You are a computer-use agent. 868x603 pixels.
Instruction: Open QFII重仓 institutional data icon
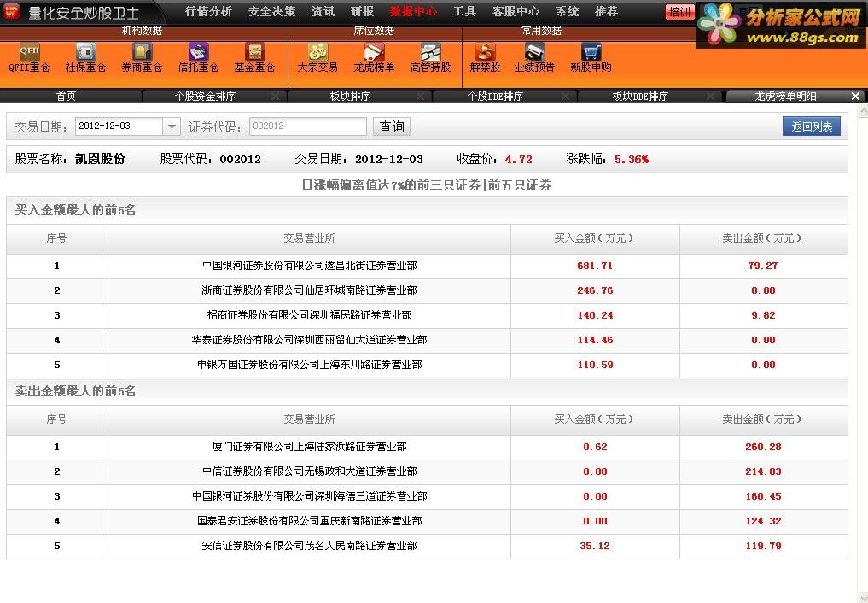click(29, 57)
